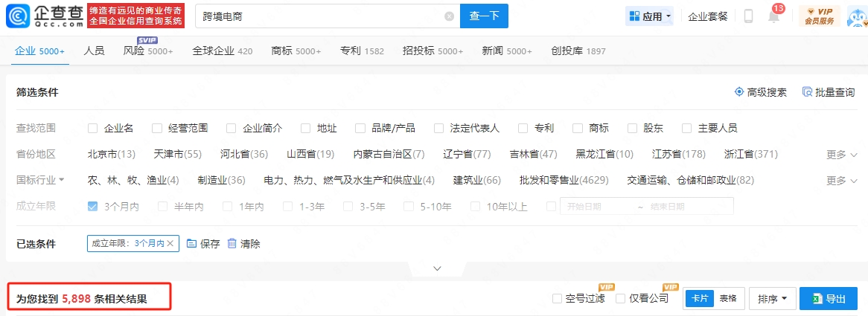Click the 查一下 search button
The image size is (868, 316).
click(485, 16)
